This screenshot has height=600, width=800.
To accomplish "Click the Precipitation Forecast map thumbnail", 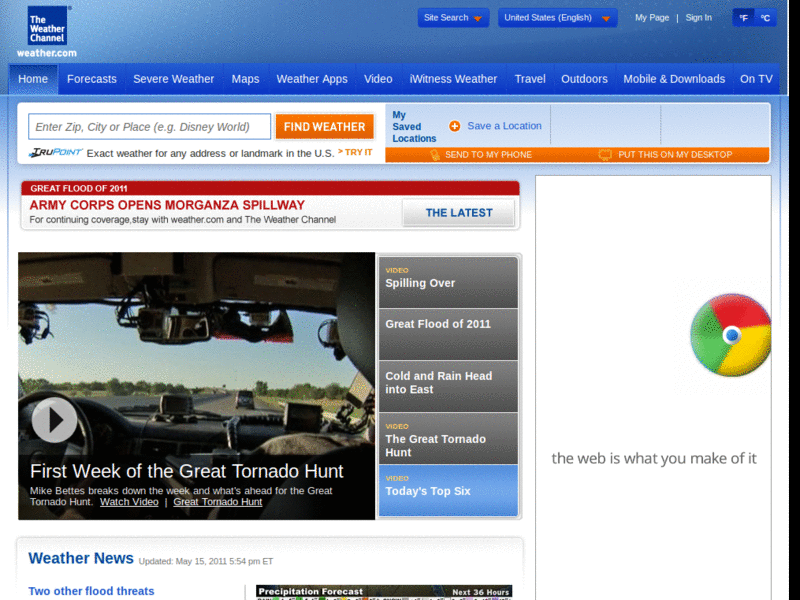I will click(384, 592).
